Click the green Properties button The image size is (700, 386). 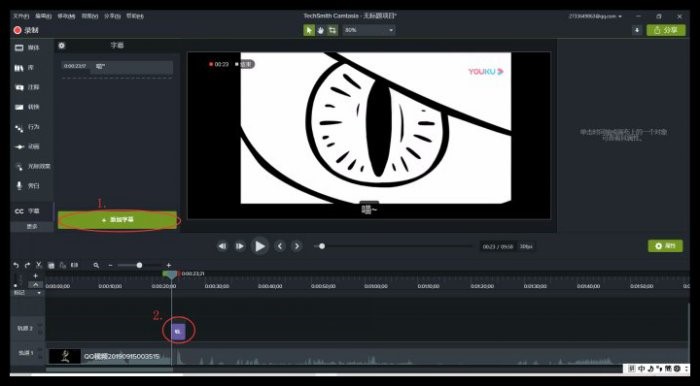665,246
